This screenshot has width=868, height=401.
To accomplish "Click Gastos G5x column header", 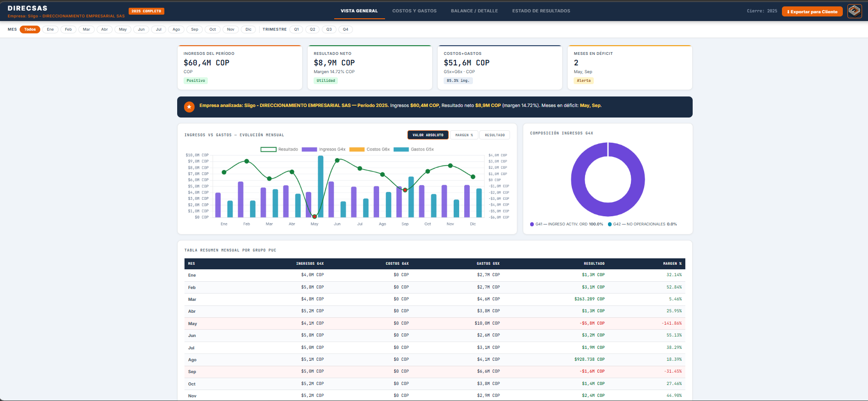I will coord(488,263).
